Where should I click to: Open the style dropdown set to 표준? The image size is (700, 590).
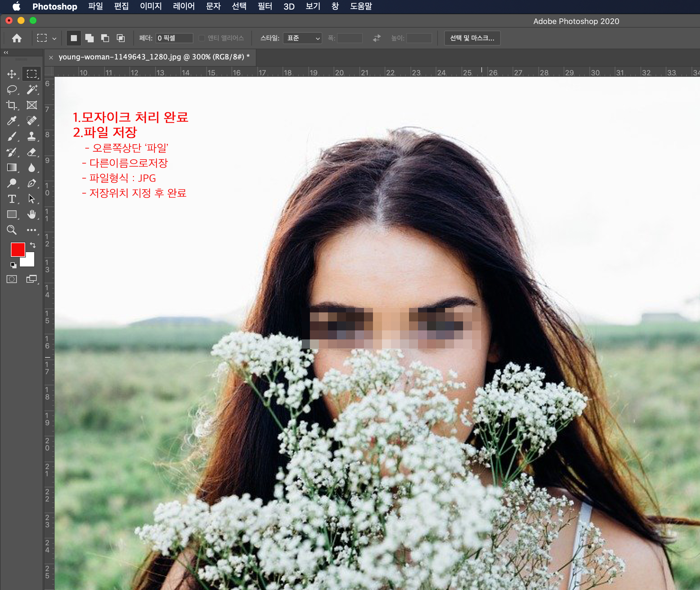(x=302, y=38)
